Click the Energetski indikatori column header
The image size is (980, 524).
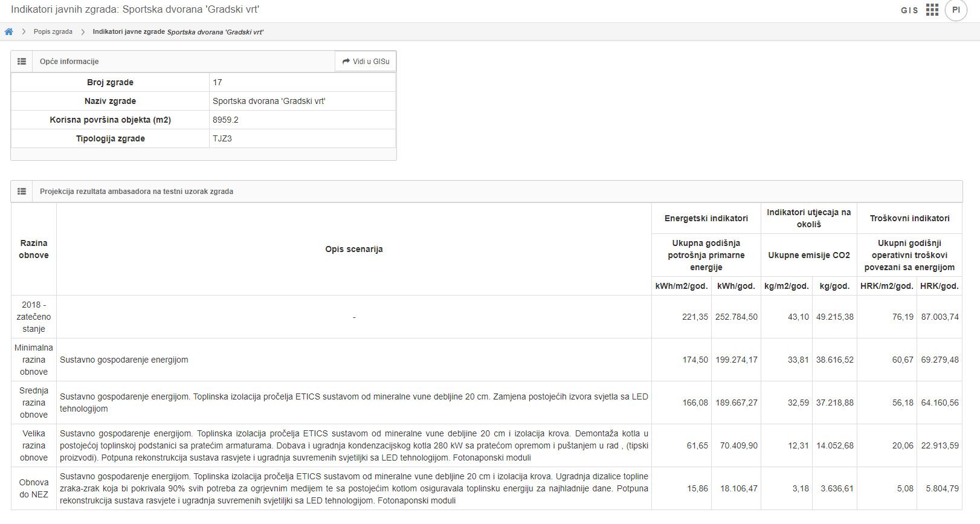706,218
